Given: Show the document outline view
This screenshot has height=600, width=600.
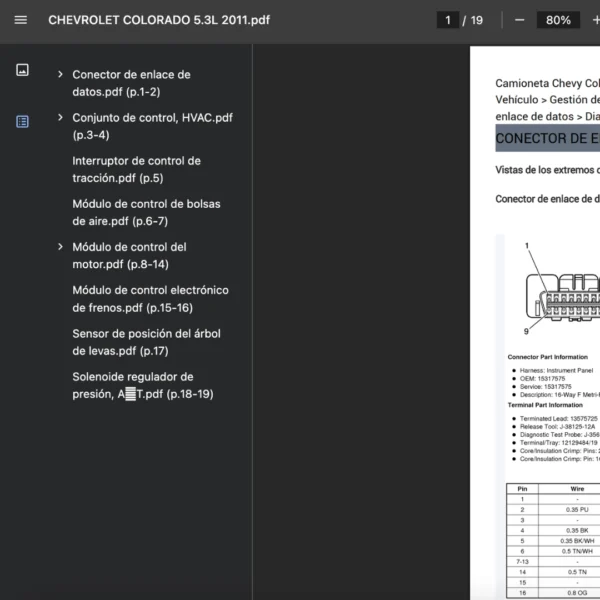Looking at the screenshot, I should (x=22, y=122).
